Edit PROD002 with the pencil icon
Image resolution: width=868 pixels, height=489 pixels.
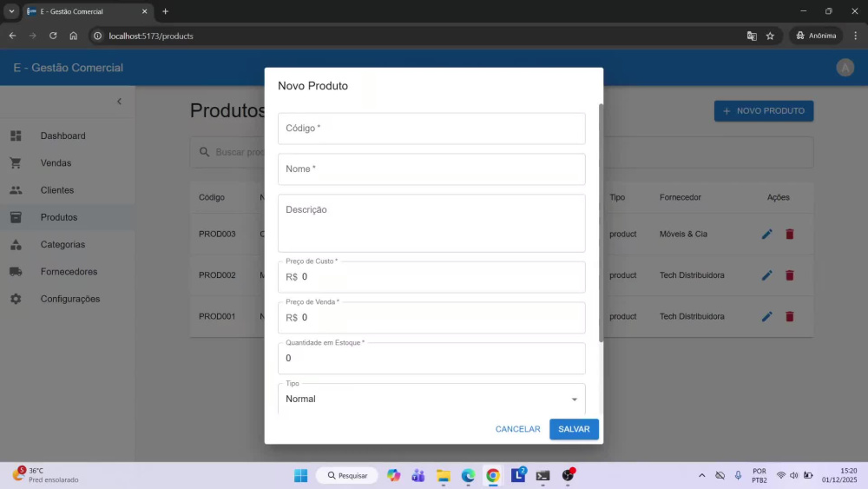(x=766, y=275)
